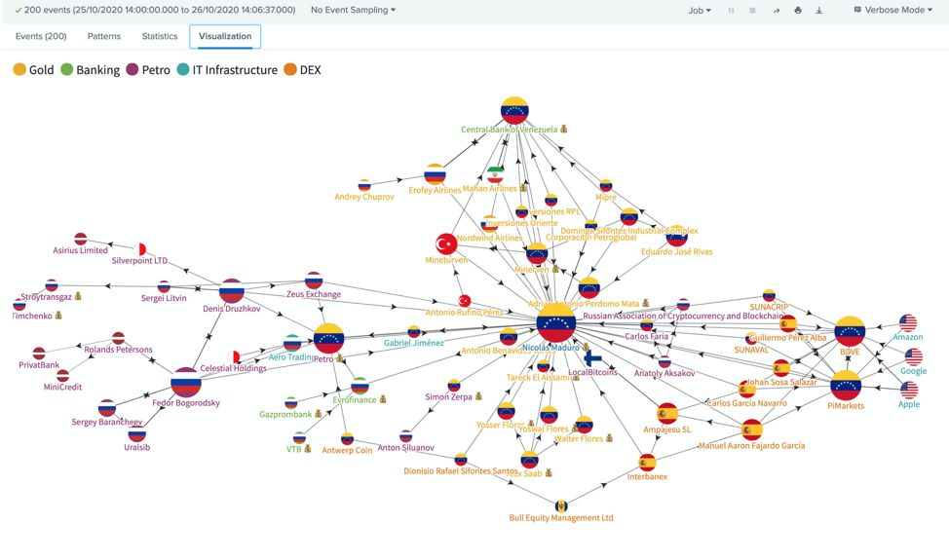Select the Denis Druzhkov node

231,291
